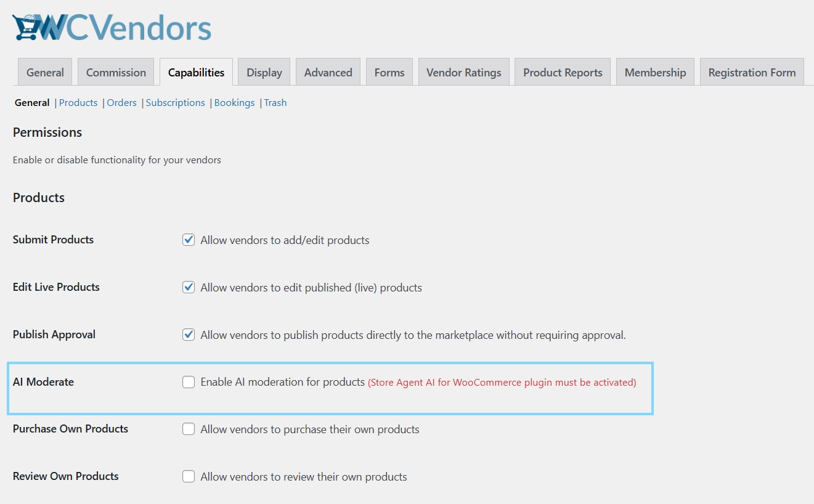The height and width of the screenshot is (504, 814).
Task: Go to the Subscriptions subsection link
Action: point(176,103)
